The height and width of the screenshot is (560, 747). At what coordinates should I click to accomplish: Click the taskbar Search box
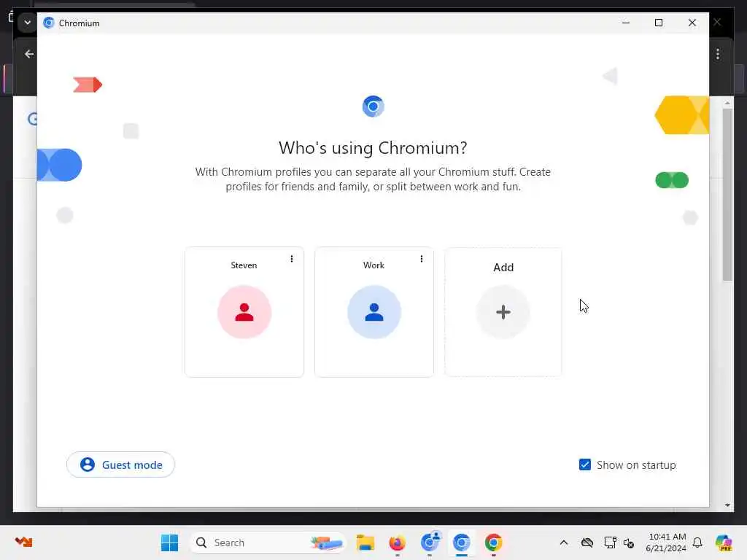coord(268,542)
